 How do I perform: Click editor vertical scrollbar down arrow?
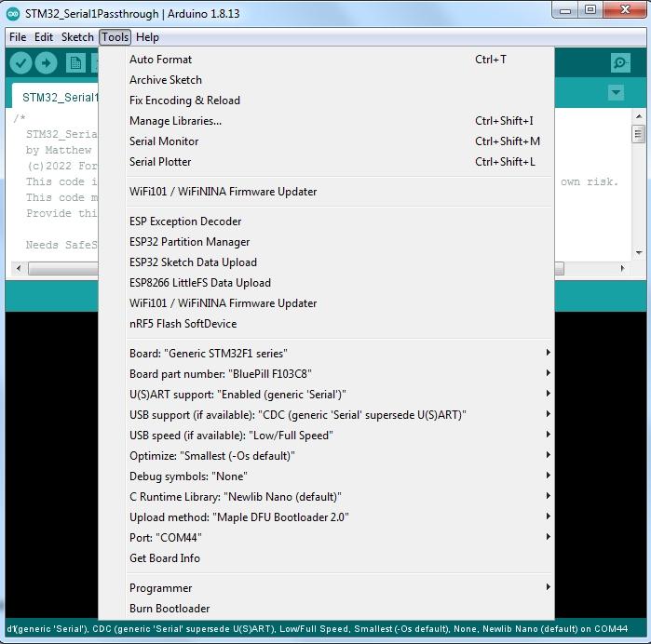(639, 252)
